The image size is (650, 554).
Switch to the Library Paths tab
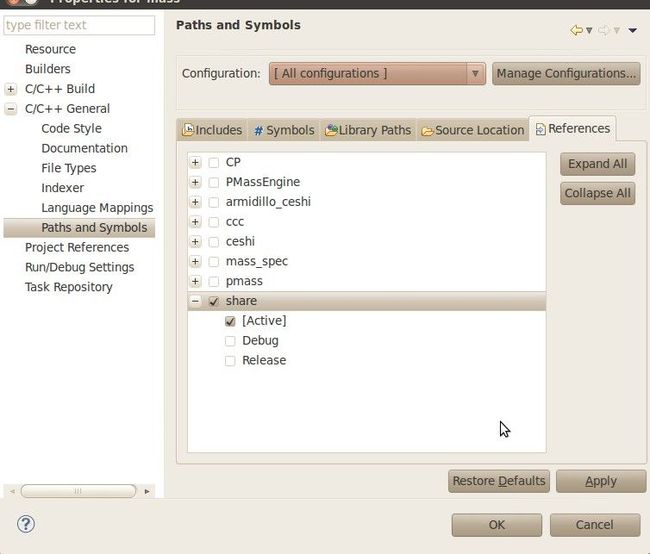[368, 130]
